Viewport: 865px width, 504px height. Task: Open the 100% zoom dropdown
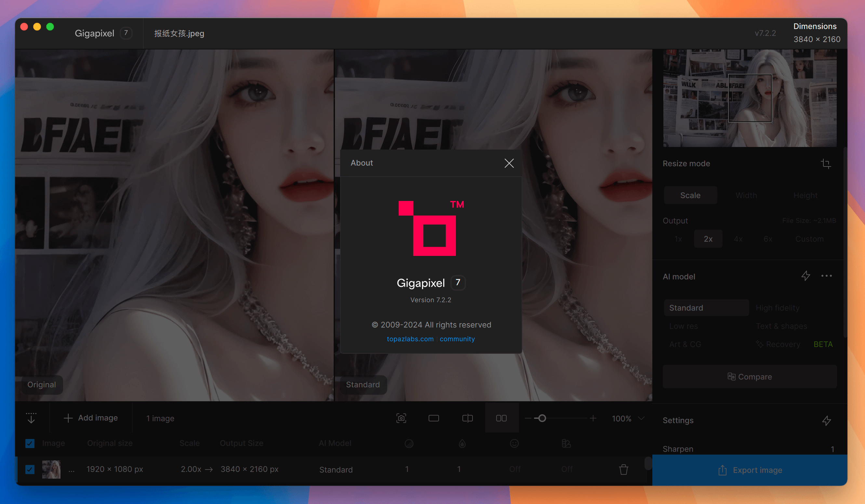tap(628, 418)
